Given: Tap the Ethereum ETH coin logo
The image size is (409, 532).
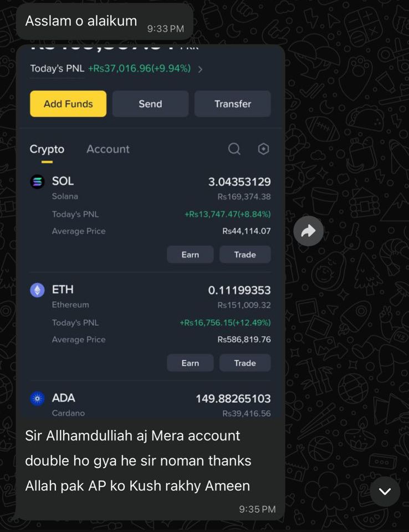Looking at the screenshot, I should (x=37, y=290).
